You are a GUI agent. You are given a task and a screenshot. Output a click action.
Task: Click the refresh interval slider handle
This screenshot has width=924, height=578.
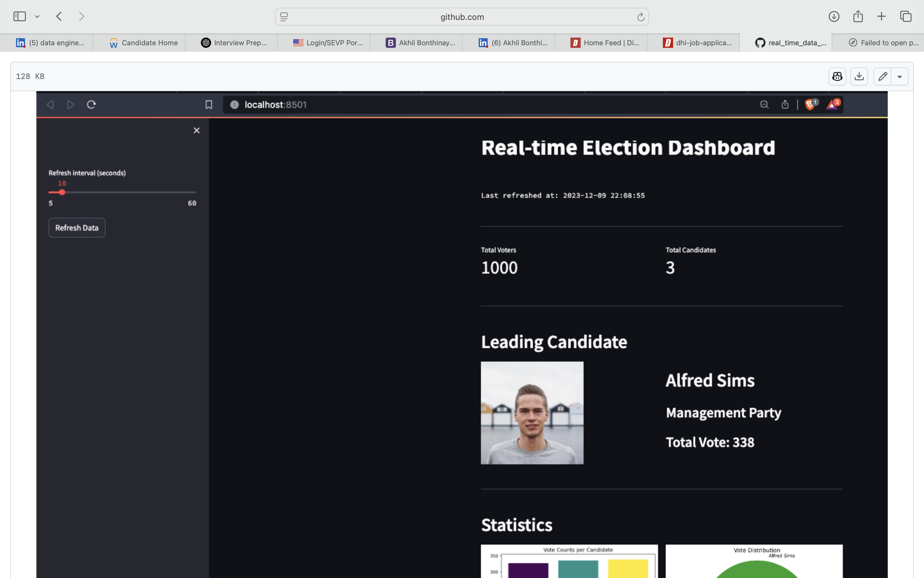tap(62, 192)
